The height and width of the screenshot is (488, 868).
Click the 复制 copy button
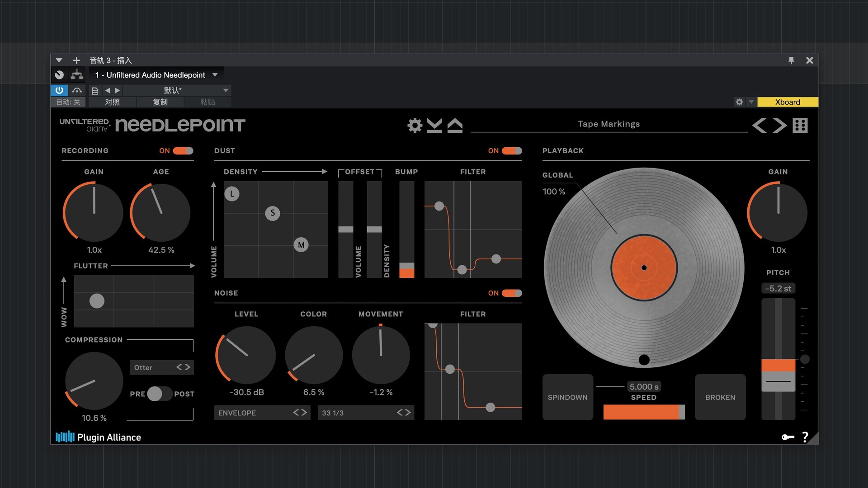160,102
